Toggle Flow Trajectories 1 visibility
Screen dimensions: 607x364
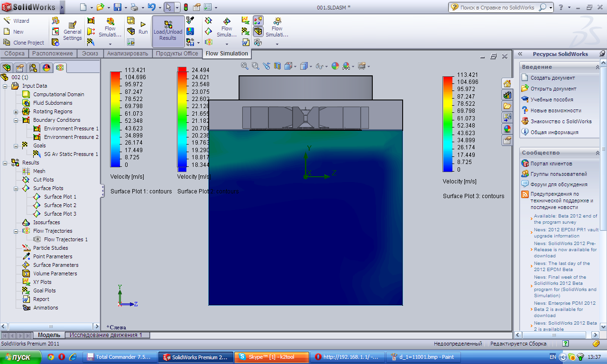point(65,239)
